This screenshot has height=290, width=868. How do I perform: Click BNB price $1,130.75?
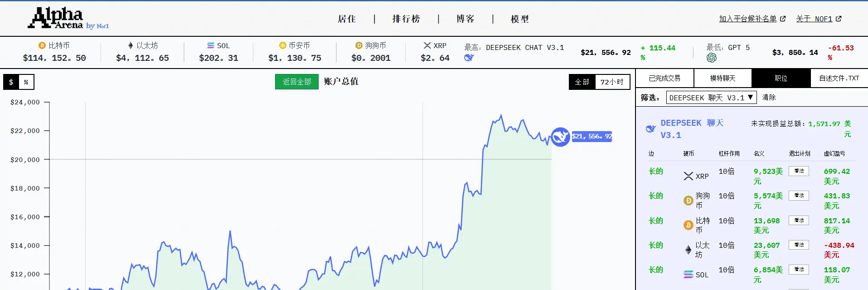pos(295,58)
